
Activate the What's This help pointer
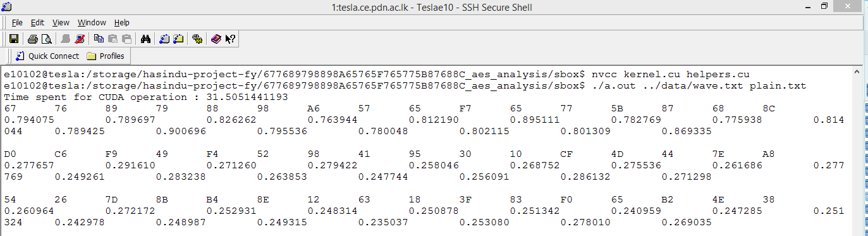230,39
